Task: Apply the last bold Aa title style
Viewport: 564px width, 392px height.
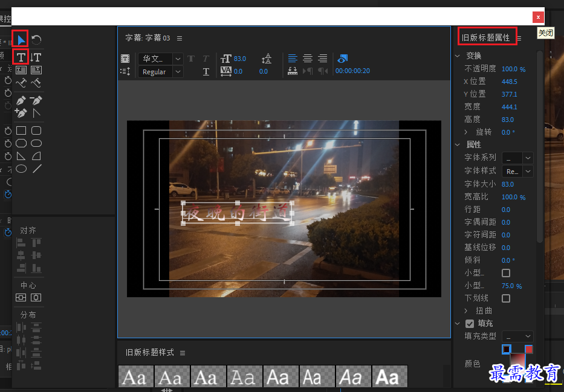Action: (390, 376)
